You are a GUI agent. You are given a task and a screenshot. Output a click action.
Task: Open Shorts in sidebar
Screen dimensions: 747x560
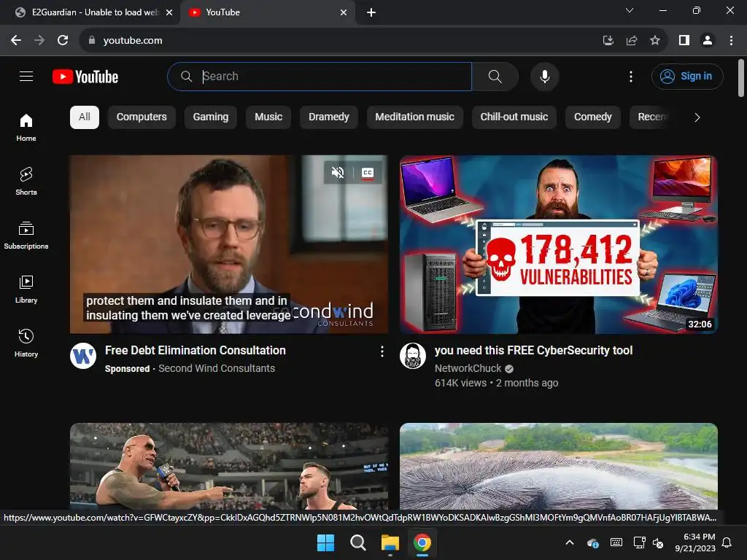pos(26,182)
